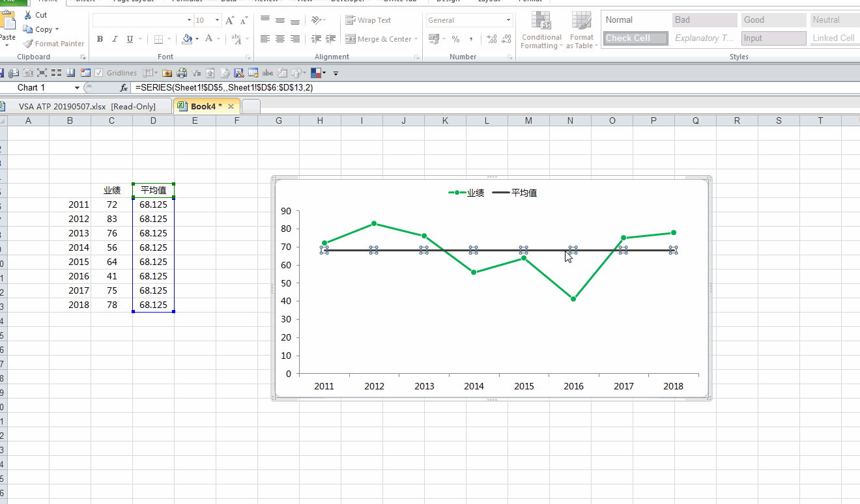Select the 业绩 legend entry in chart
The width and height of the screenshot is (860, 504).
(x=466, y=193)
